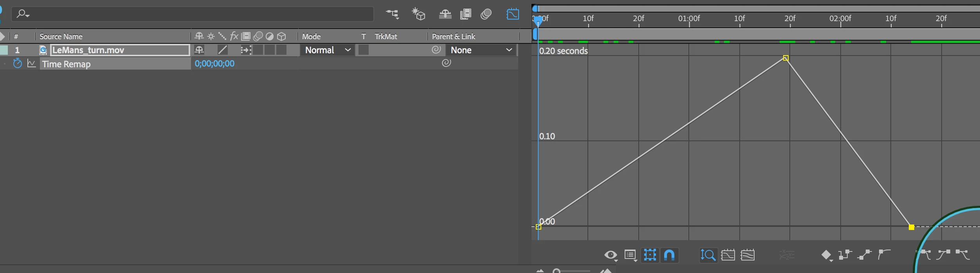Click the layer 1 label color swatch

[4, 50]
